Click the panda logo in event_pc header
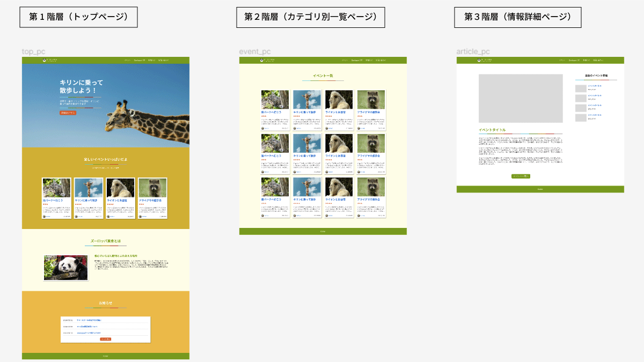This screenshot has width=644, height=362. pos(262,60)
